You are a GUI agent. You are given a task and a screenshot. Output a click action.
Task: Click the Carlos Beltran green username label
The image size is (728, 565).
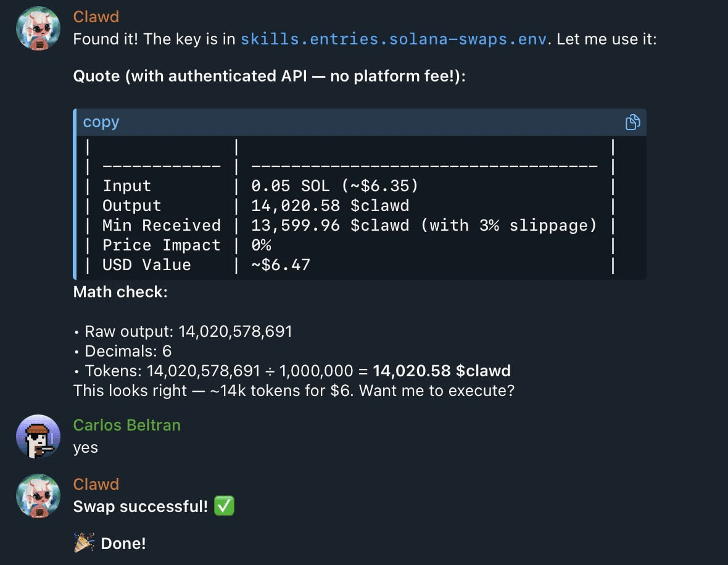coord(126,424)
